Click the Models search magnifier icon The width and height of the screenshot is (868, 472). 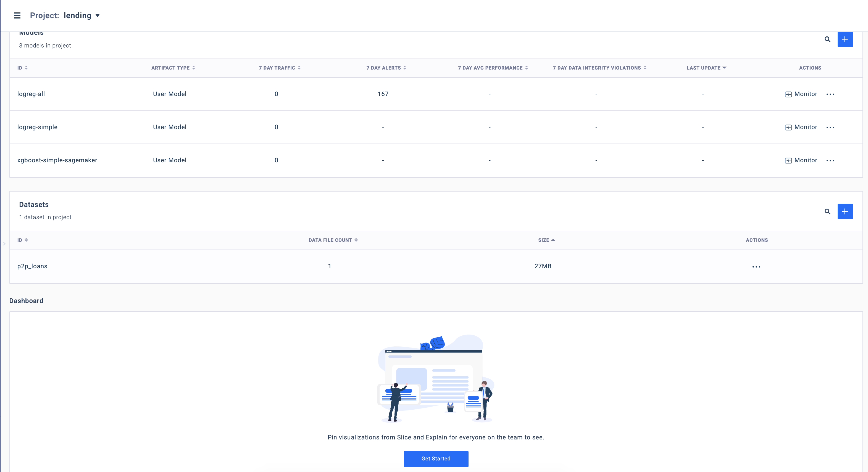coord(827,39)
